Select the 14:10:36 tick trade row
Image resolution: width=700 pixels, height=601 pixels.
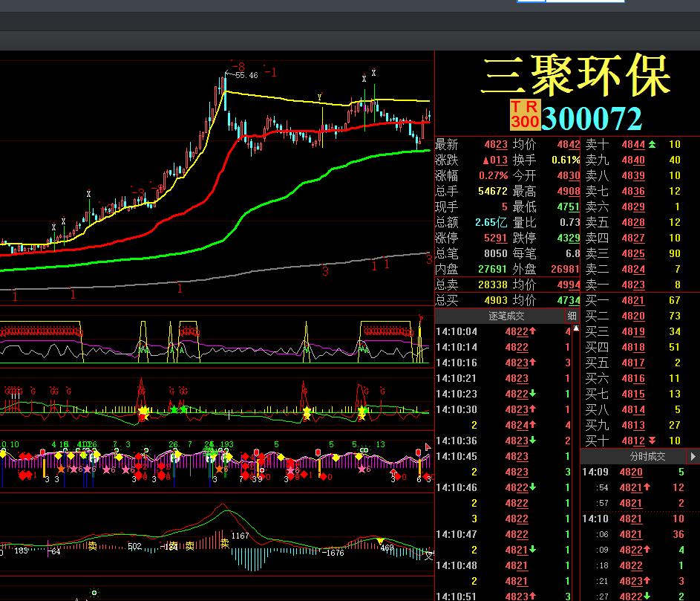(x=503, y=441)
